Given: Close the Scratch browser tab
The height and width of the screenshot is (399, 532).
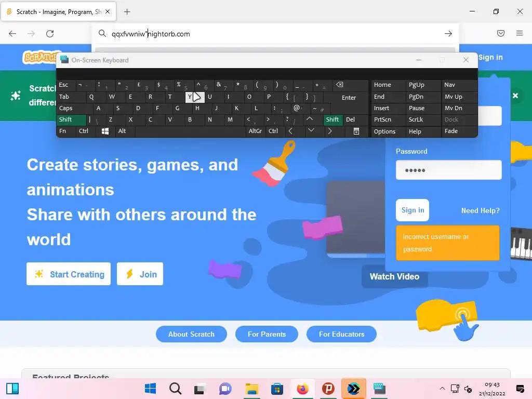Looking at the screenshot, I should click(x=108, y=11).
